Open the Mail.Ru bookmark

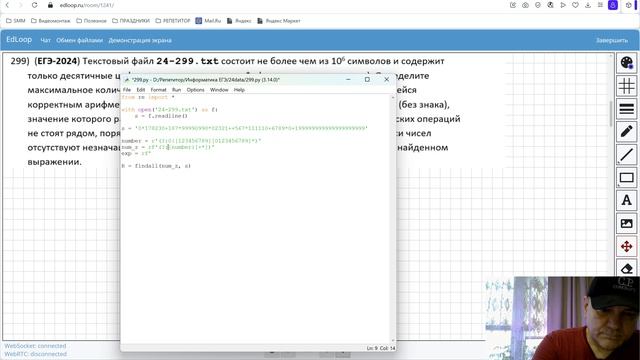pos(208,21)
